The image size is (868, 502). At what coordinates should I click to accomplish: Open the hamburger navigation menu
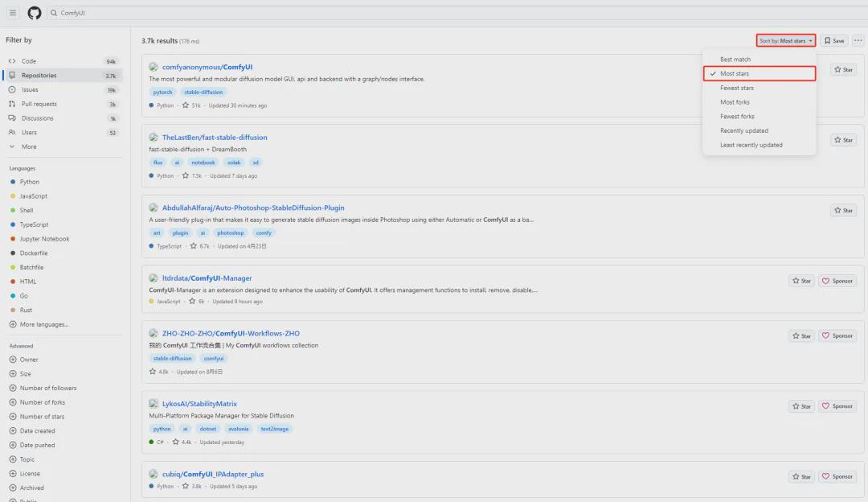[x=12, y=13]
